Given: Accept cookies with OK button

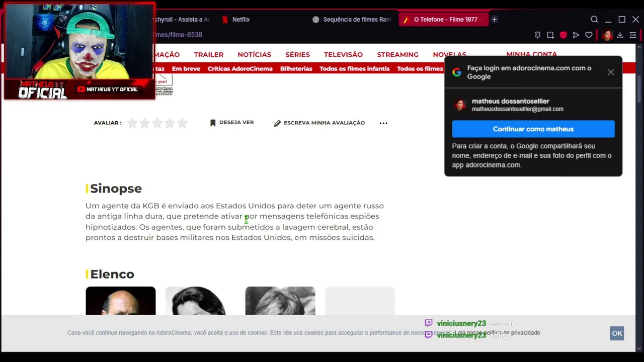Looking at the screenshot, I should 617,333.
